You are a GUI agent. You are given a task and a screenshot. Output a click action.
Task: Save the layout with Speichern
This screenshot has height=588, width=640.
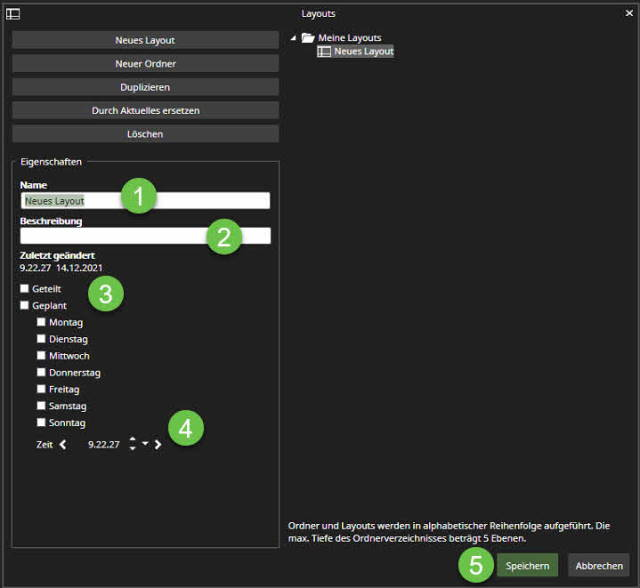pyautogui.click(x=527, y=565)
